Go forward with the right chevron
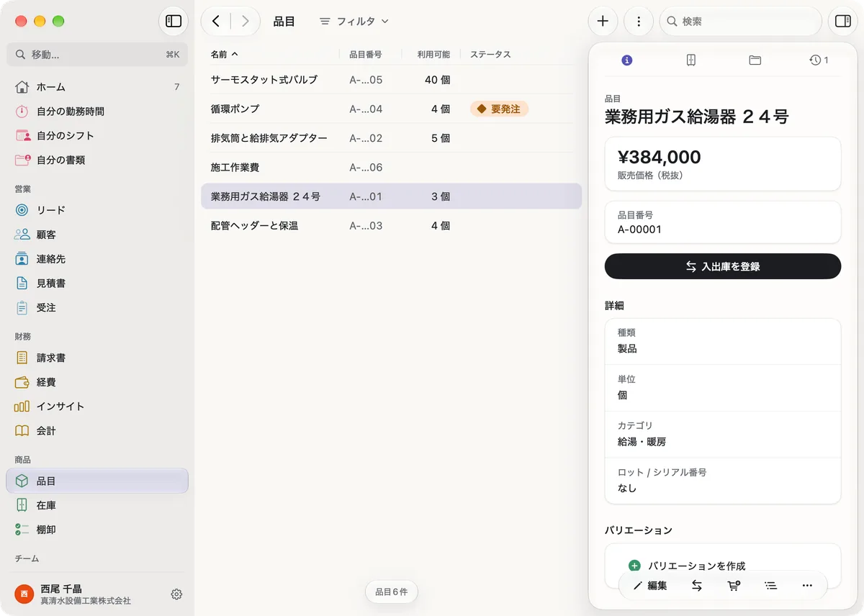The image size is (864, 616). (245, 22)
